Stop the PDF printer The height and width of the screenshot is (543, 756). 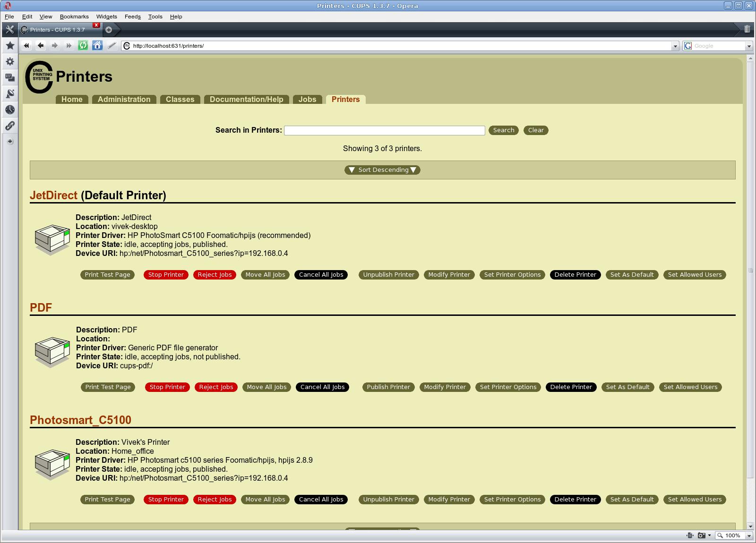tap(167, 387)
